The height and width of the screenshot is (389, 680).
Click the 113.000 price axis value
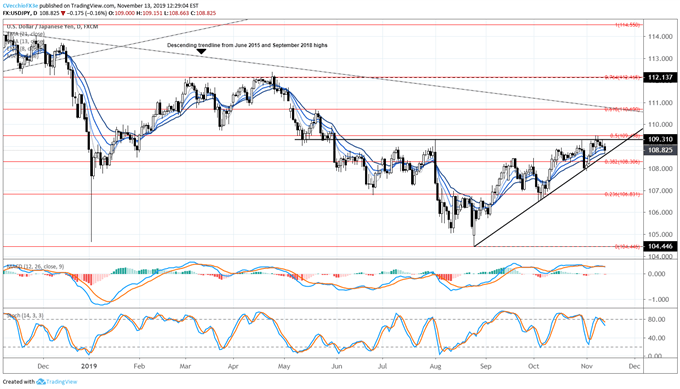click(660, 59)
